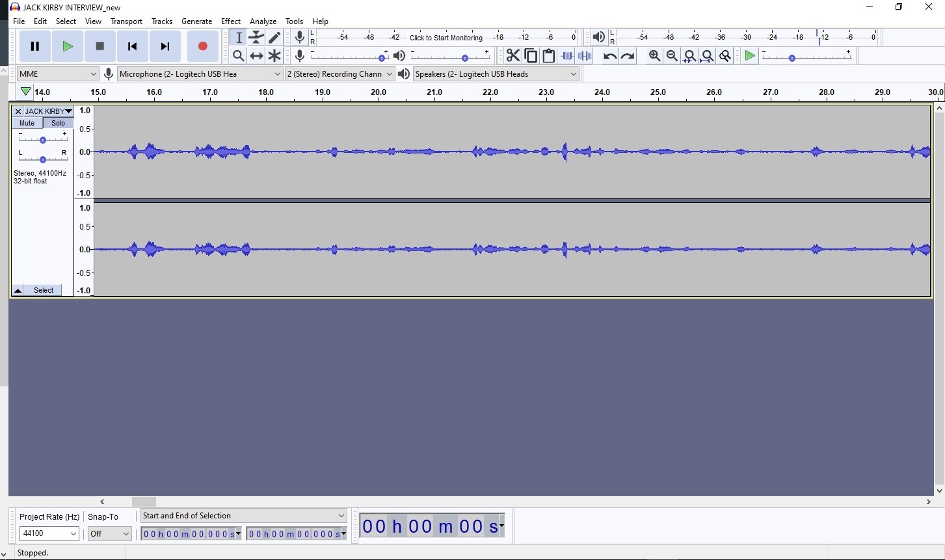Open the Generate menu
This screenshot has width=945, height=560.
click(196, 21)
